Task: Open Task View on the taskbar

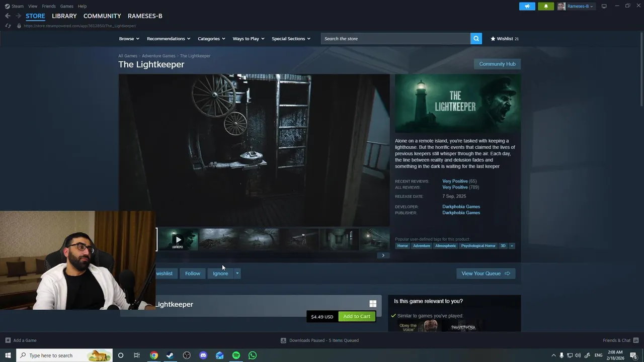Action: pyautogui.click(x=136, y=355)
